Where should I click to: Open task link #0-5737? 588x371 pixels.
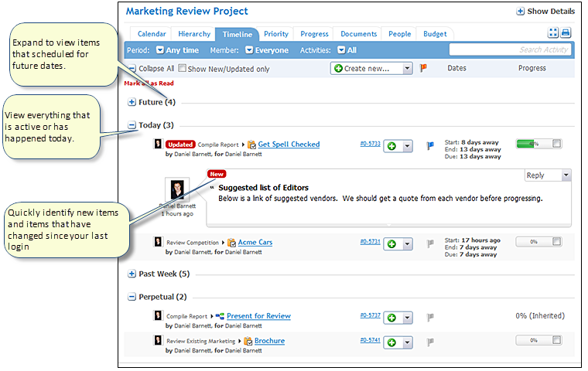pos(371,315)
